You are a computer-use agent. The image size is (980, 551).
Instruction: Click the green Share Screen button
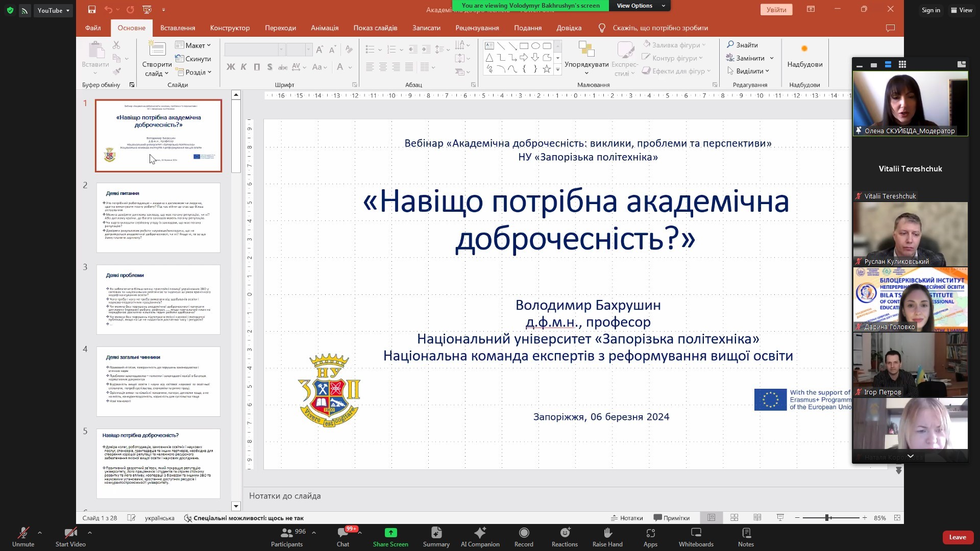tap(390, 533)
